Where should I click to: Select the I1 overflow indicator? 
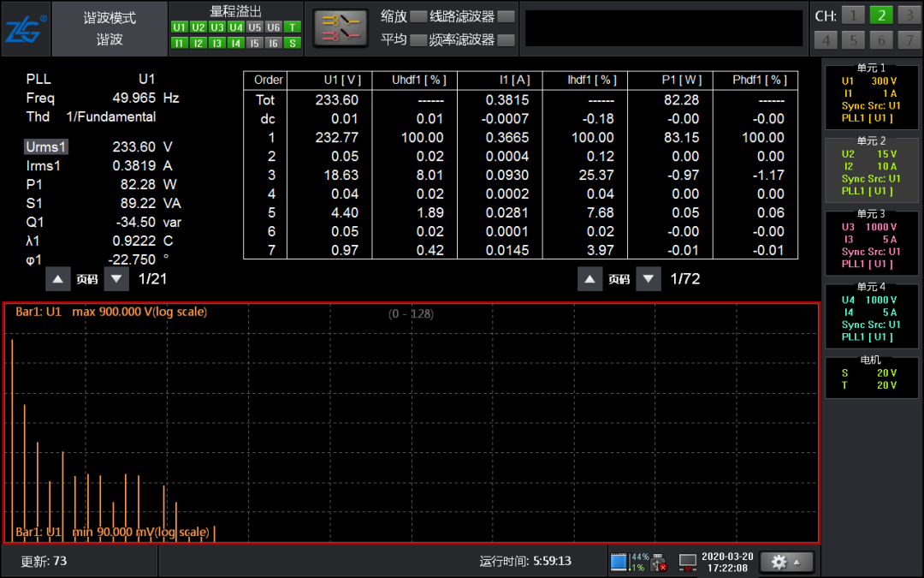pyautogui.click(x=179, y=43)
